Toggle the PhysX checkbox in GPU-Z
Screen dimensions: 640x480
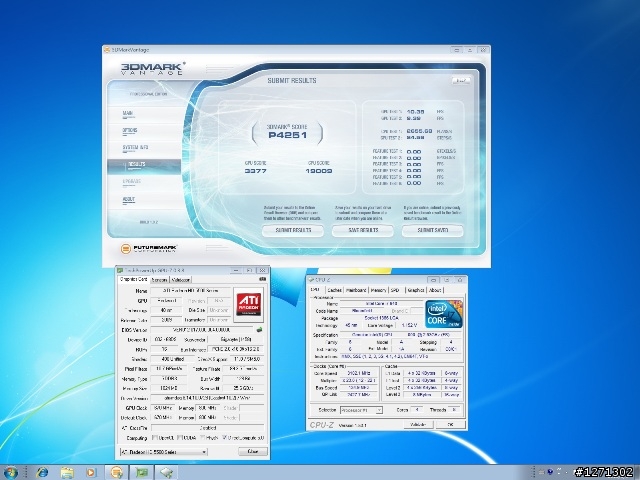pos(202,438)
